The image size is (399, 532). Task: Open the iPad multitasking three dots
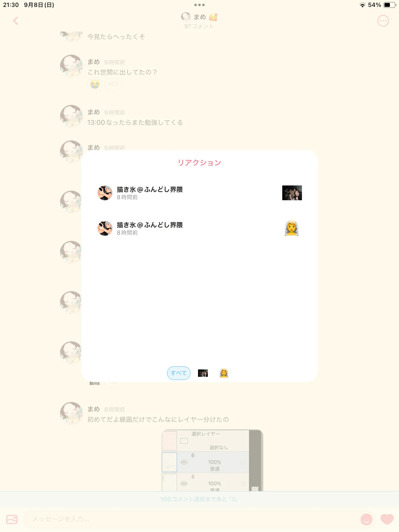pos(199,5)
